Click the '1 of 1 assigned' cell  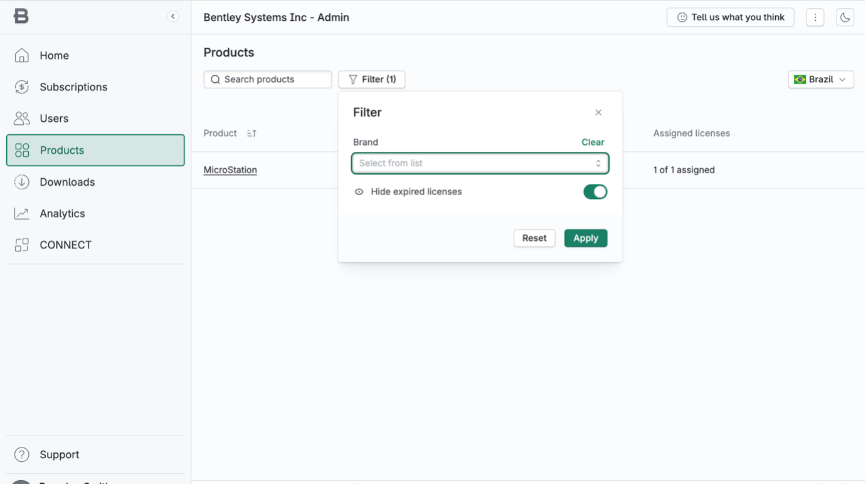pyautogui.click(x=686, y=171)
